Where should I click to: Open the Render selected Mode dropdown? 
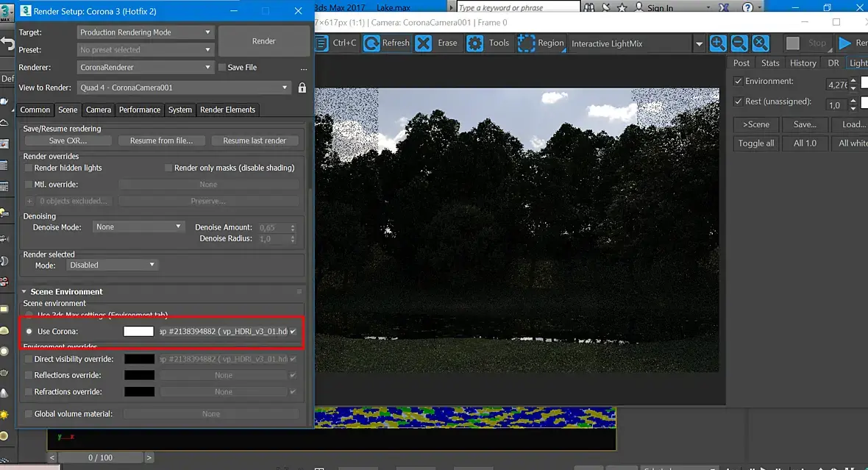point(112,266)
